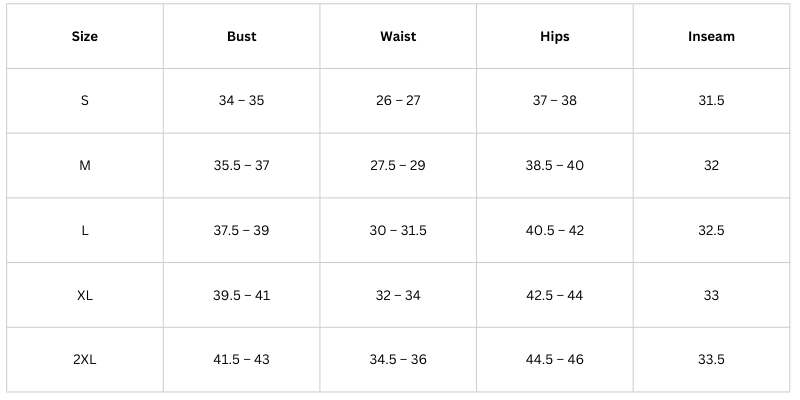Click the 2XL size row label
Viewport: 800px width, 400px height.
coord(85,360)
